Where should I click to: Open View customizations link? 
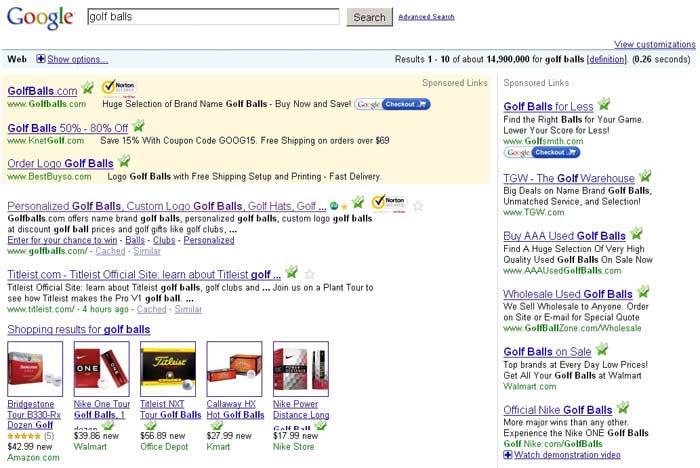(654, 44)
